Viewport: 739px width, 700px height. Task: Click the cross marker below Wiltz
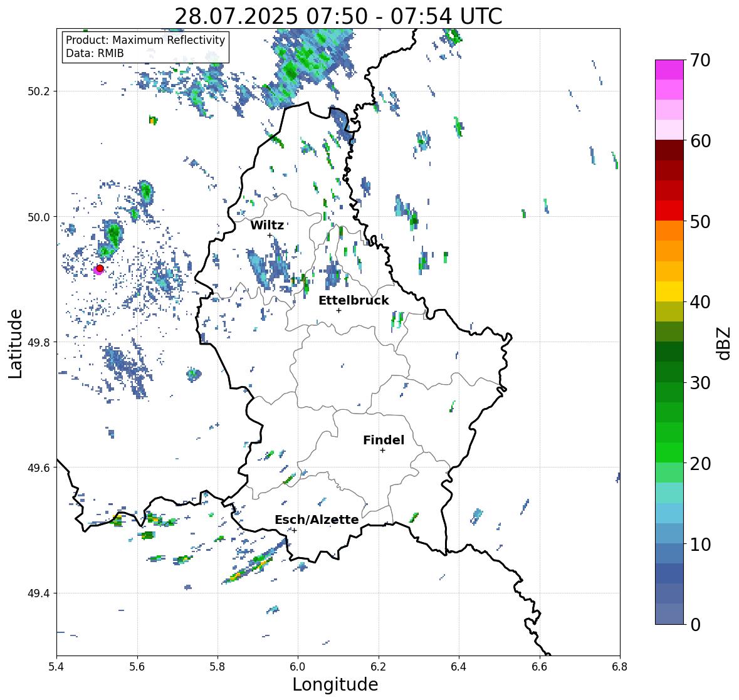click(x=270, y=236)
